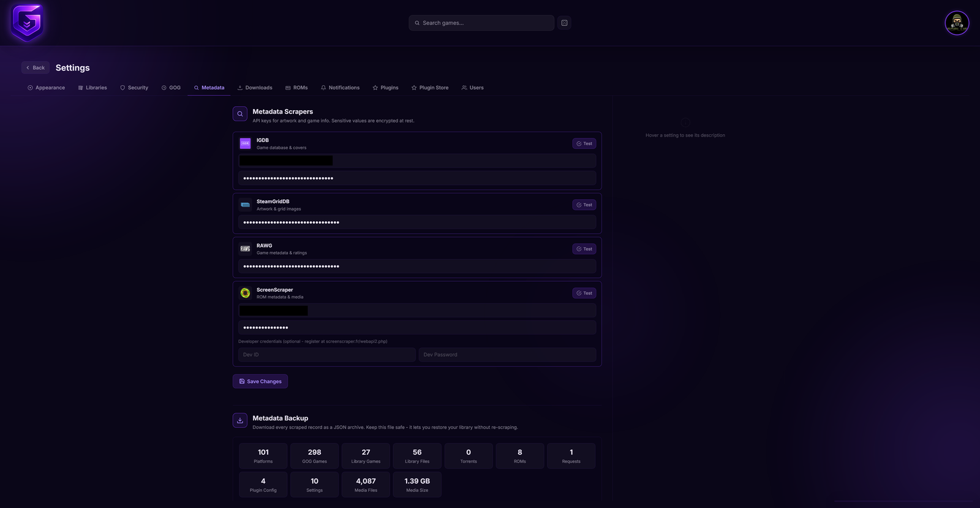The height and width of the screenshot is (508, 980).
Task: Click the IGDB secret password field
Action: 417,178
